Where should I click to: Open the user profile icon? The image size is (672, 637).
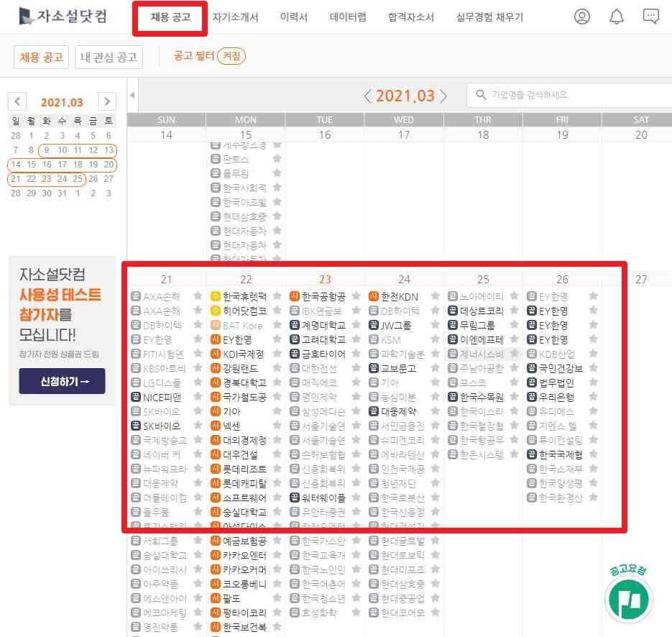tap(581, 17)
